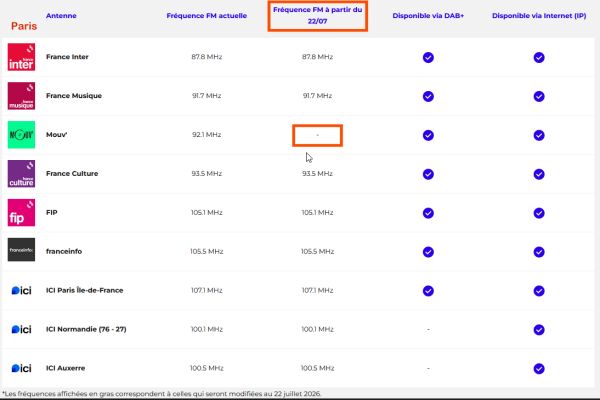Click franceinfo current frequency 105.5 MHz
Viewport: 600px width, 400px height.
(207, 251)
